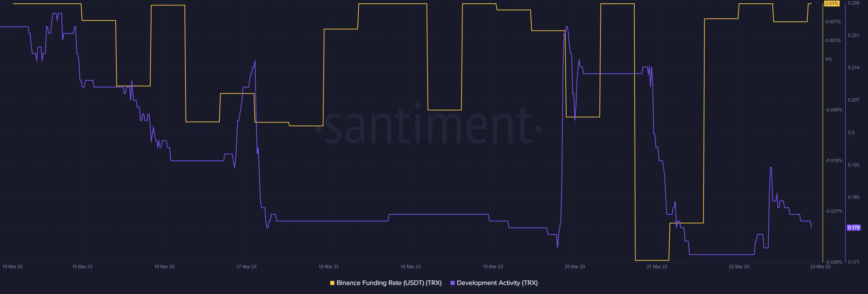
Task: Click the purple Development Activity legend swatch
Action: click(x=452, y=283)
